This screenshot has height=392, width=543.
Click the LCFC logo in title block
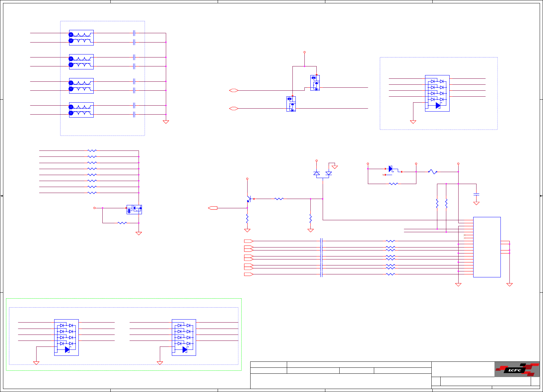click(517, 369)
